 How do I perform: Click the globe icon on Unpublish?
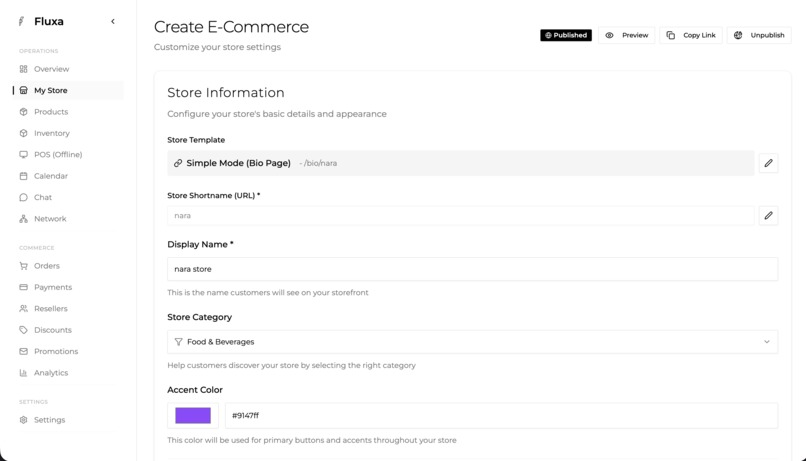coord(738,35)
